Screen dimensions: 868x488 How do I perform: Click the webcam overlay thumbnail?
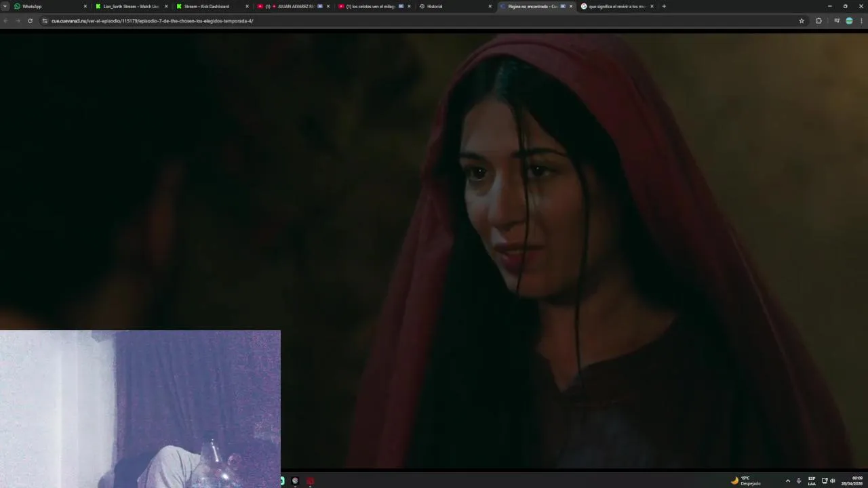pos(140,409)
